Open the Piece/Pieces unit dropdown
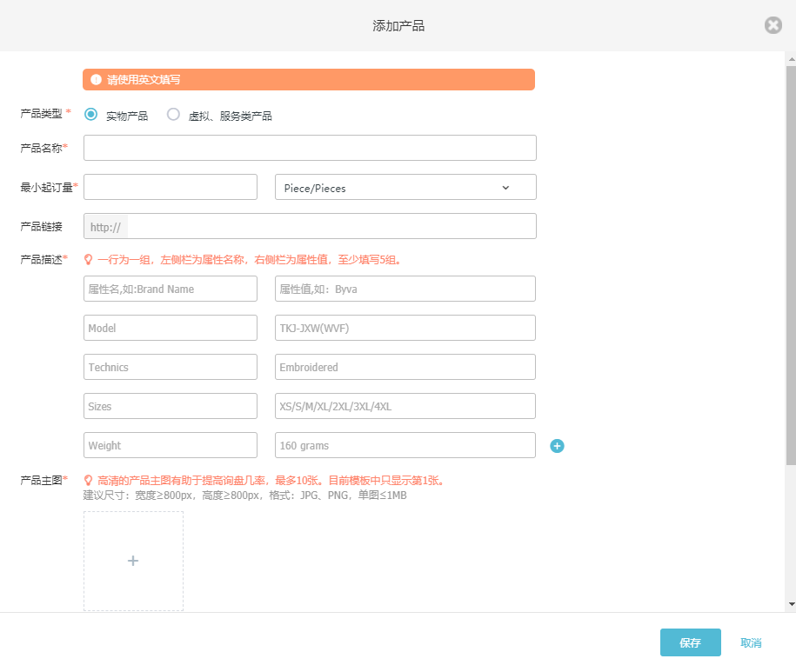This screenshot has width=796, height=672. [x=405, y=188]
